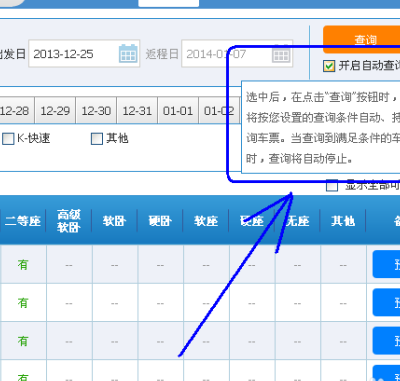Click 有 in the second row's 二等座 cell

click(23, 303)
